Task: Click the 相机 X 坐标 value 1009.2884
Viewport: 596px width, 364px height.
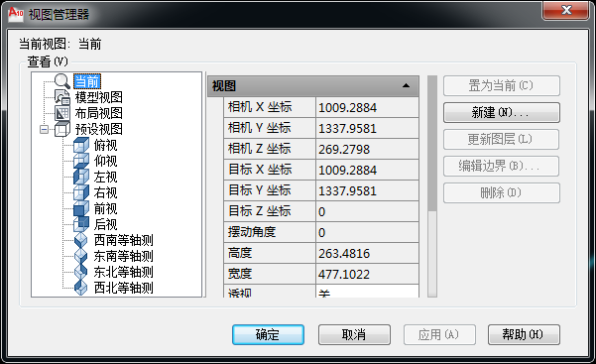Action: click(x=367, y=108)
